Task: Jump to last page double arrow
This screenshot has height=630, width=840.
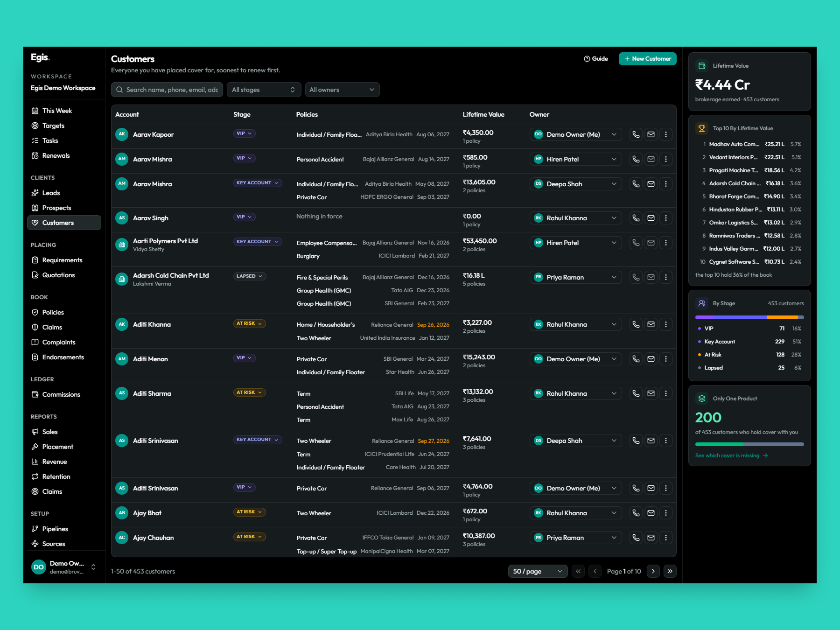Action: coord(670,571)
